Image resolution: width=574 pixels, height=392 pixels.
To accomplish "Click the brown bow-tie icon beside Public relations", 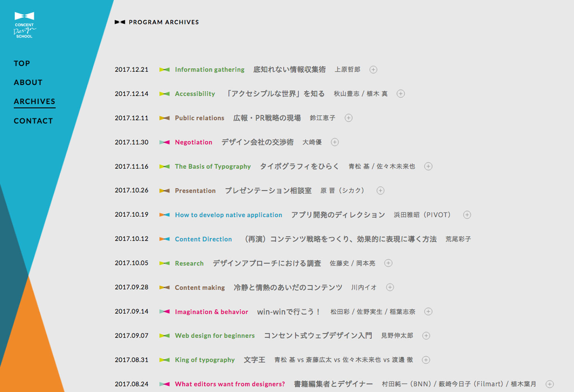I will click(x=164, y=118).
